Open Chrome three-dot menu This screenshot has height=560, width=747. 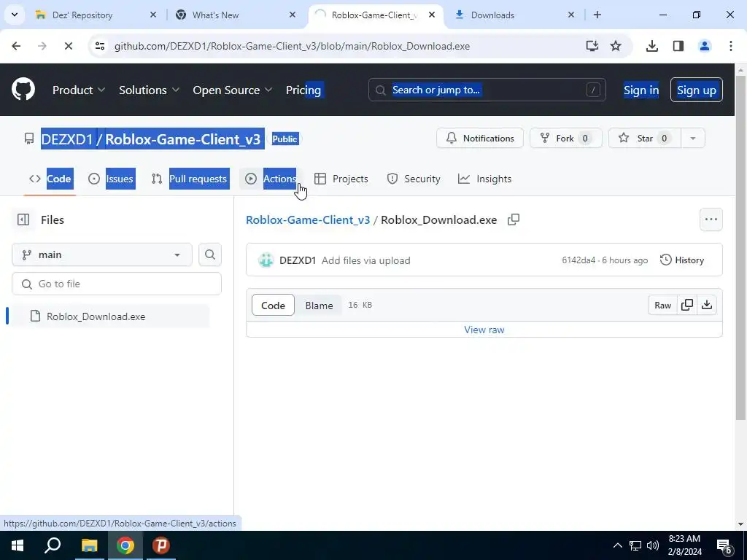(731, 46)
